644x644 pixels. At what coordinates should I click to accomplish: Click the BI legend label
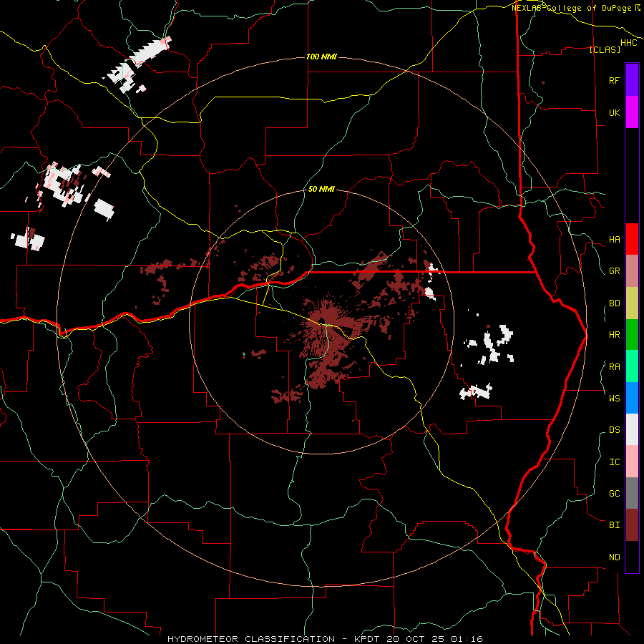pyautogui.click(x=614, y=525)
